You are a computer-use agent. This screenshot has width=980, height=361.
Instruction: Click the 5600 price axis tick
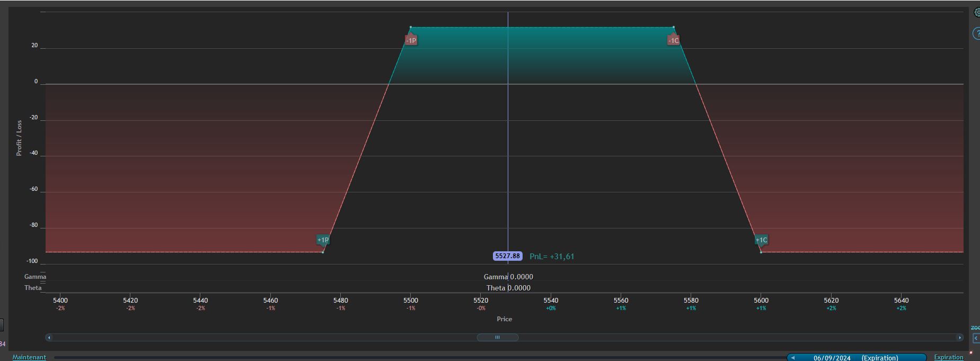(761, 301)
